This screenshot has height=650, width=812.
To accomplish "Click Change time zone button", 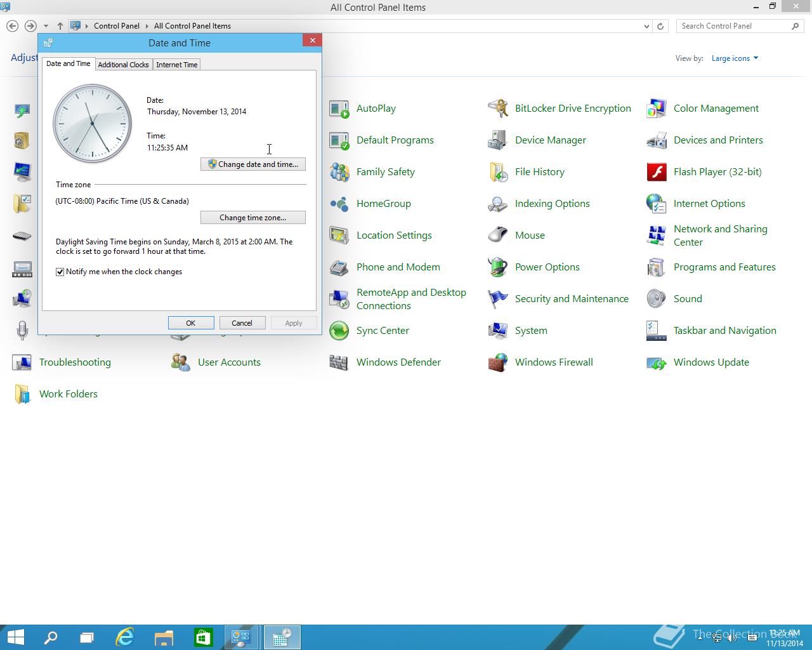I will (x=253, y=218).
